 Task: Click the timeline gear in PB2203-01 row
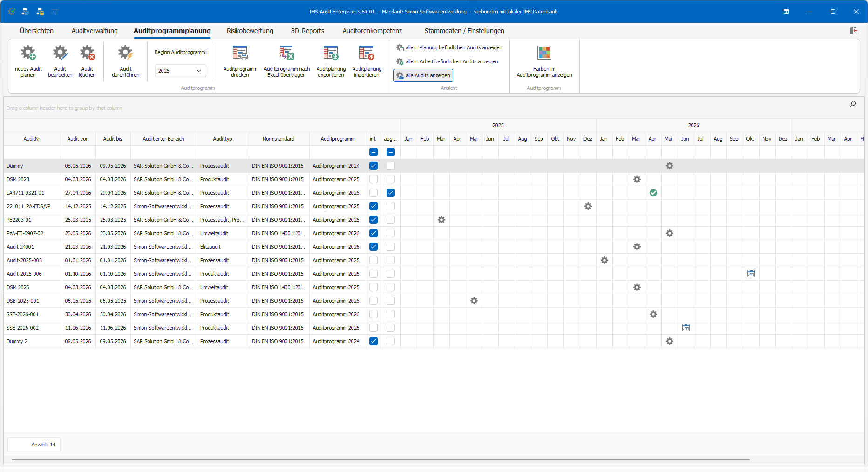coord(441,220)
